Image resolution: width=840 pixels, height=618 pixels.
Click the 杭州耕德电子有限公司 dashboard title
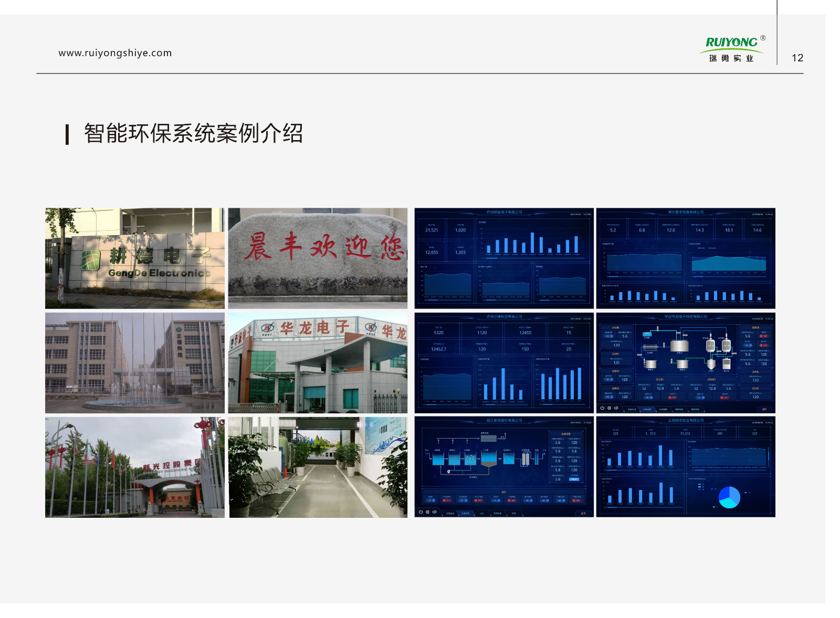point(504,212)
